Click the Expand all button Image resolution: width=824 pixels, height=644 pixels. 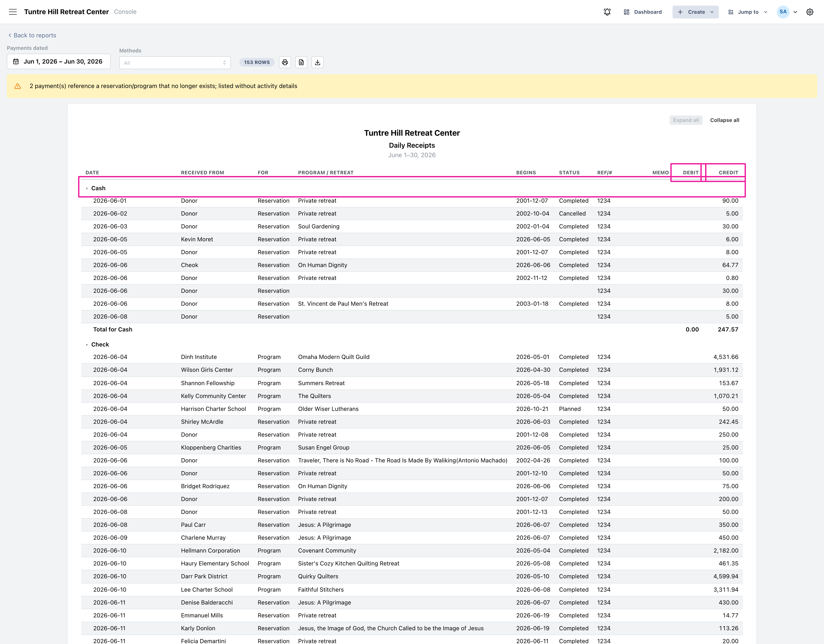[x=686, y=120]
